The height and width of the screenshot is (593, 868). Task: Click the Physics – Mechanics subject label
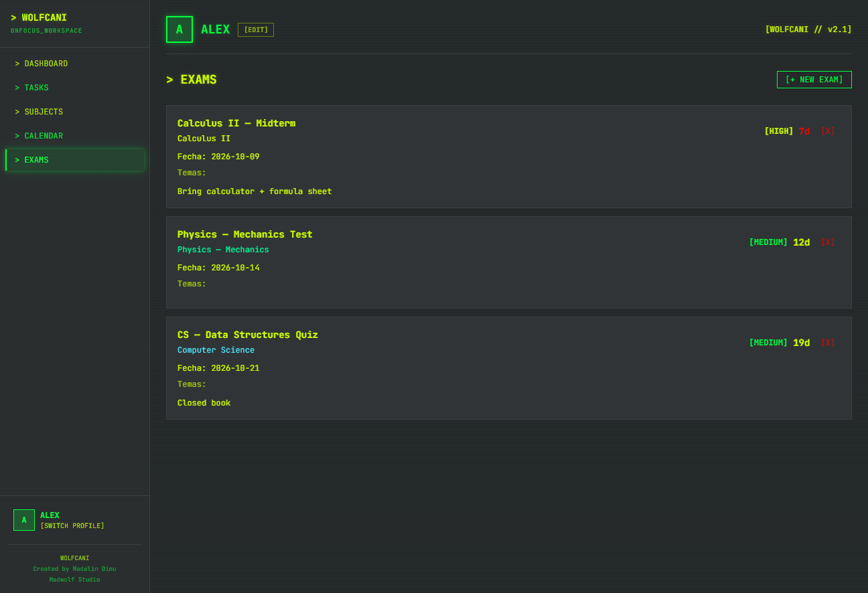click(223, 250)
